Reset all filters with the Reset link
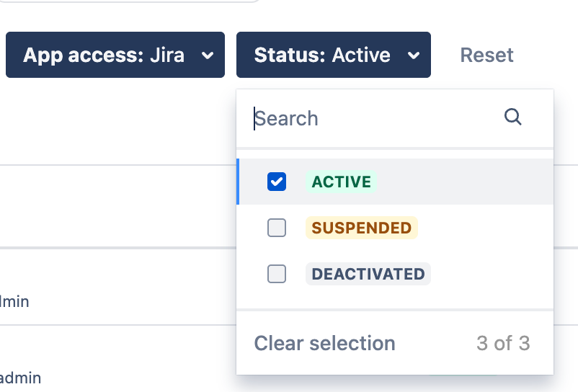The image size is (578, 392). click(486, 55)
